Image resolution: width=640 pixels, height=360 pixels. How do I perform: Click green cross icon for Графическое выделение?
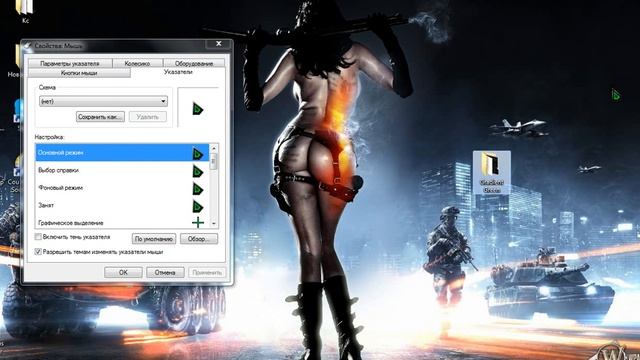tap(198, 222)
